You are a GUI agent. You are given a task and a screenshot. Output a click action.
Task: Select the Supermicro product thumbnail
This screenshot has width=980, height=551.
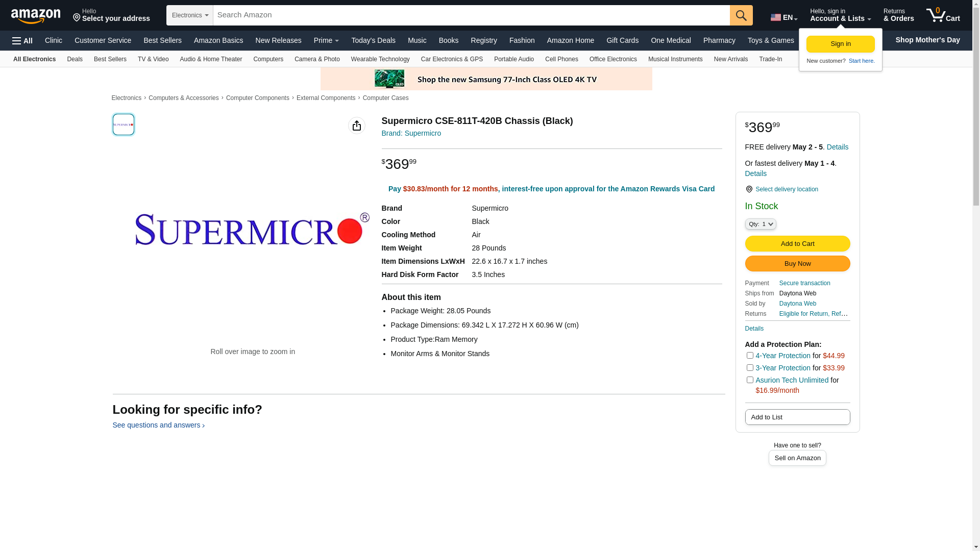point(124,124)
